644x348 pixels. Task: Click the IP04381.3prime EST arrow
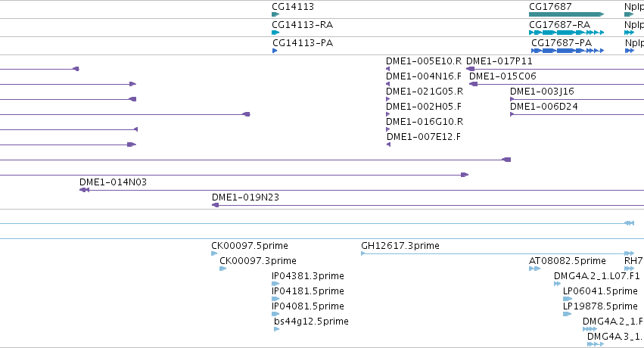click(275, 284)
